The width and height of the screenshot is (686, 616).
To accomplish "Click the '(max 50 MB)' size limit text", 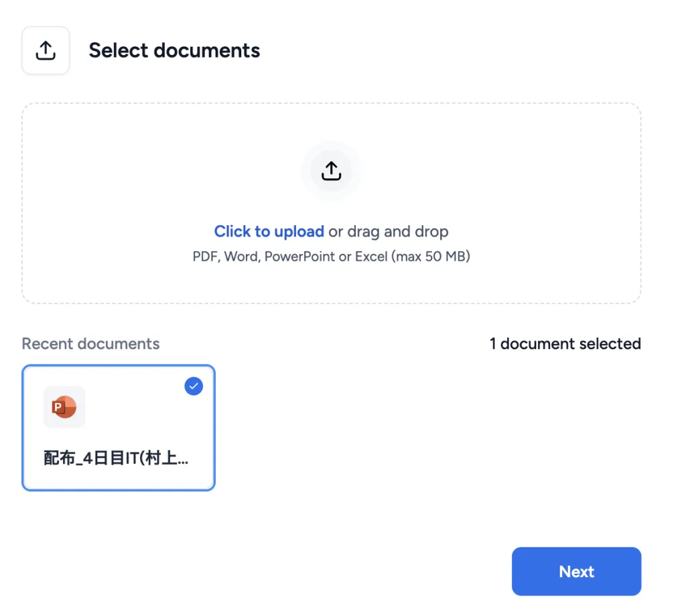I will 431,257.
